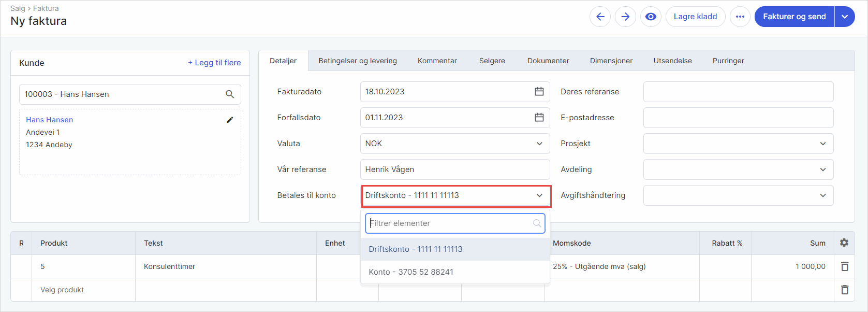Open the Valuta NOK dropdown
Viewport: 868px width, 312px height.
tap(455, 144)
